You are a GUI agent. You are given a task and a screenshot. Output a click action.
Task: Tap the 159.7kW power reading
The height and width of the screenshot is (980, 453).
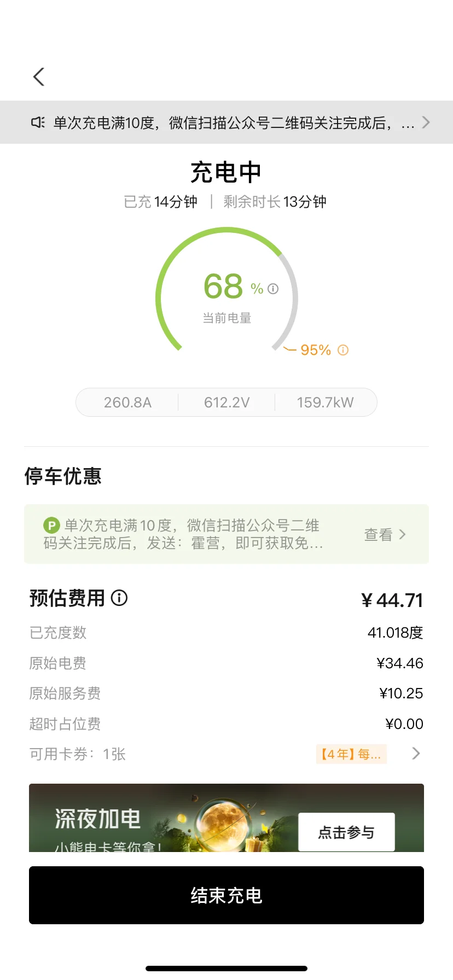pyautogui.click(x=325, y=402)
